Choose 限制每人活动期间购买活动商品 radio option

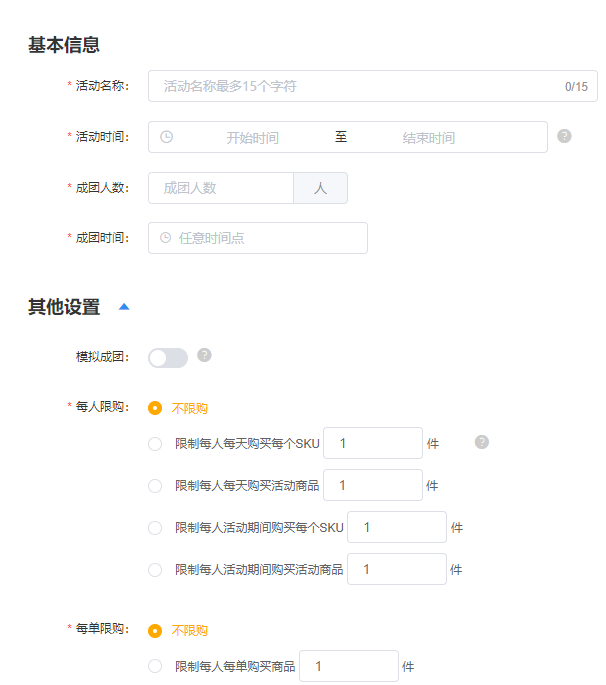coord(155,570)
